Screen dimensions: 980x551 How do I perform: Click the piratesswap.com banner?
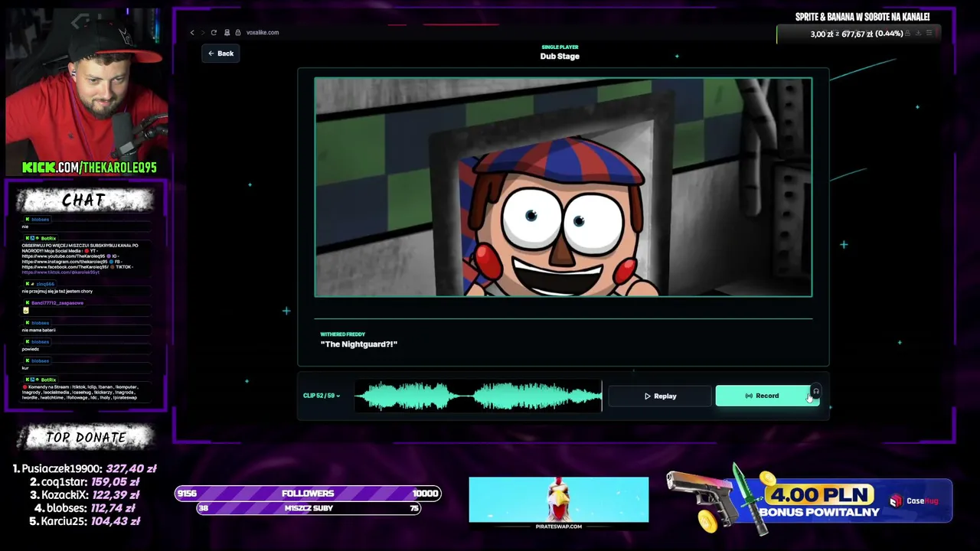[559, 504]
